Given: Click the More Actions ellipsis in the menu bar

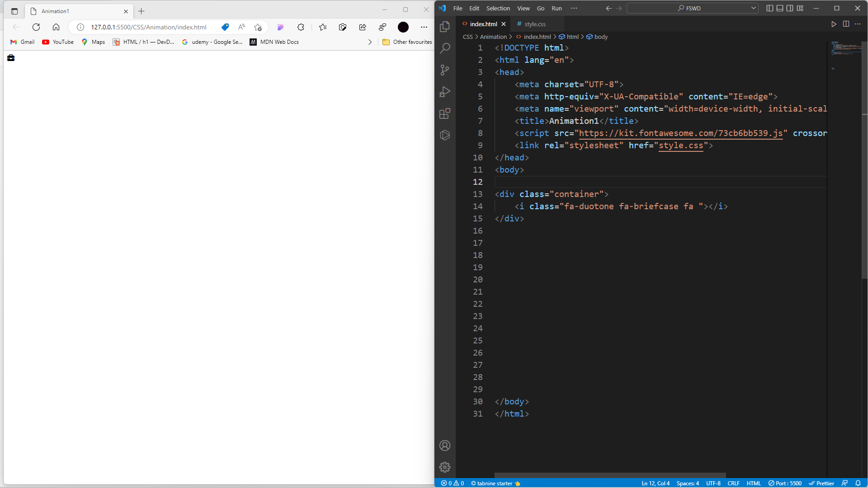Looking at the screenshot, I should click(575, 8).
